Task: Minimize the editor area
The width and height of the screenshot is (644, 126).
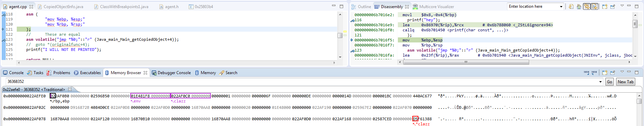Action: (x=333, y=6)
